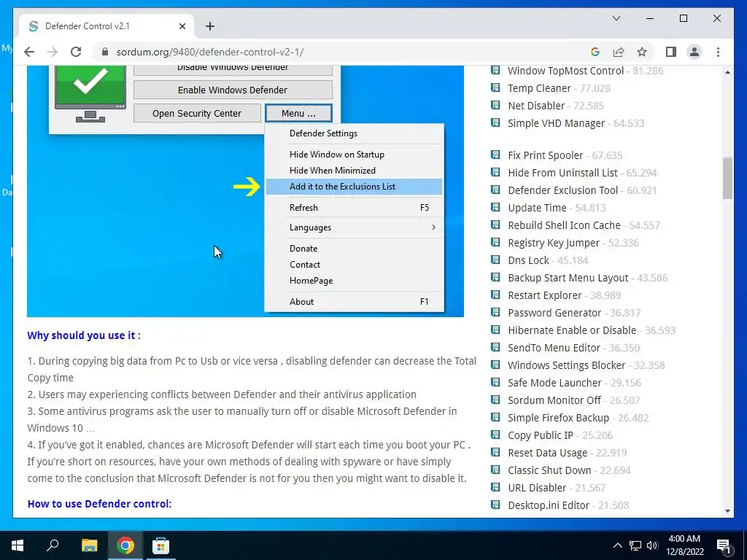Viewport: 747px width, 560px height.
Task: Open the SendTo Menu Editor link
Action: click(x=554, y=348)
